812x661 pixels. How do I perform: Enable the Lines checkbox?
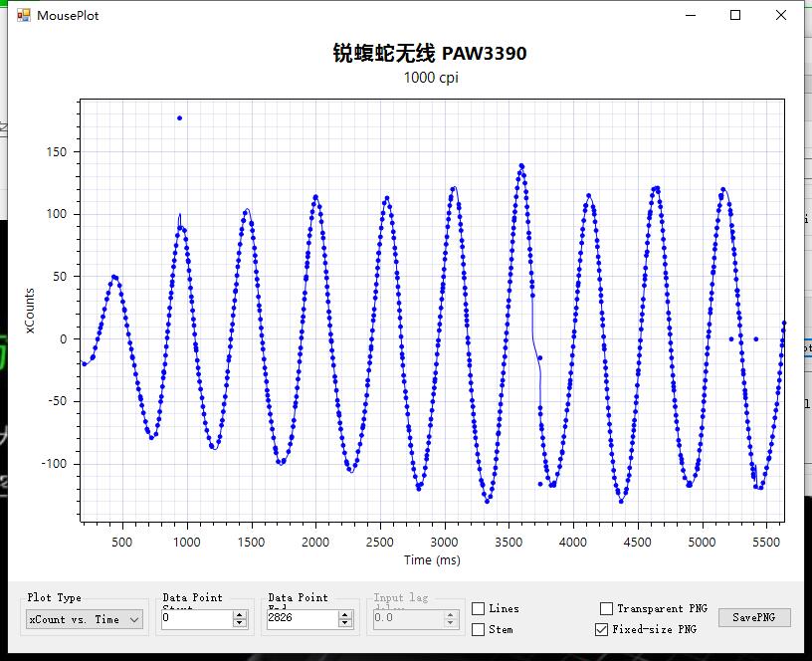(x=478, y=608)
